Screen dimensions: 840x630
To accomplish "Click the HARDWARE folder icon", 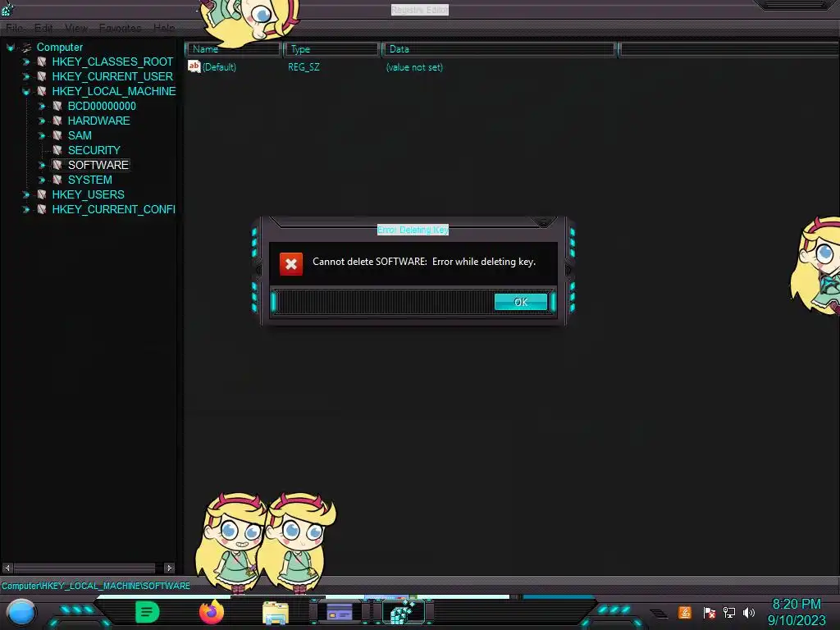I will (x=57, y=121).
